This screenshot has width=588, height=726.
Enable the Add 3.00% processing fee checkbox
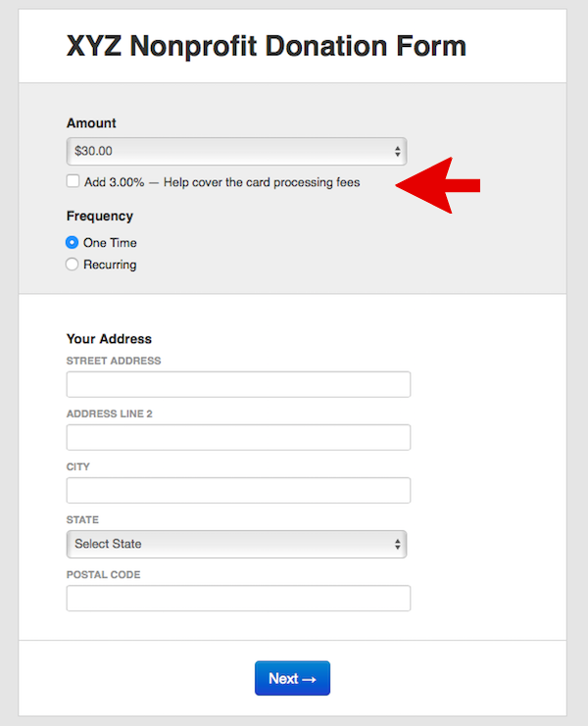tap(73, 181)
